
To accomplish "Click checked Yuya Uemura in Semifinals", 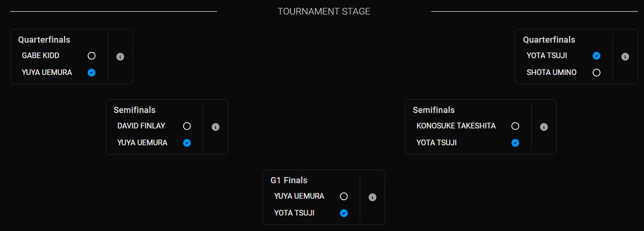I will tap(187, 143).
